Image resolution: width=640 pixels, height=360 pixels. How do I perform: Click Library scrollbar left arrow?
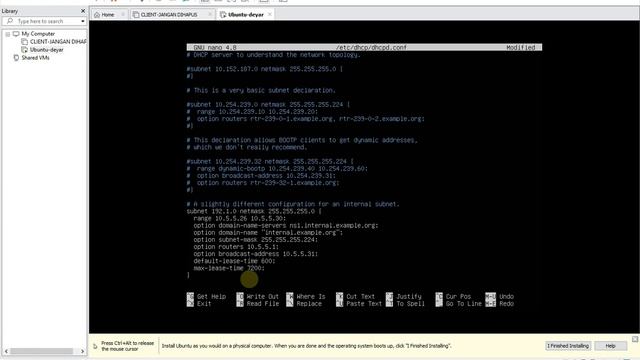tap(6, 351)
